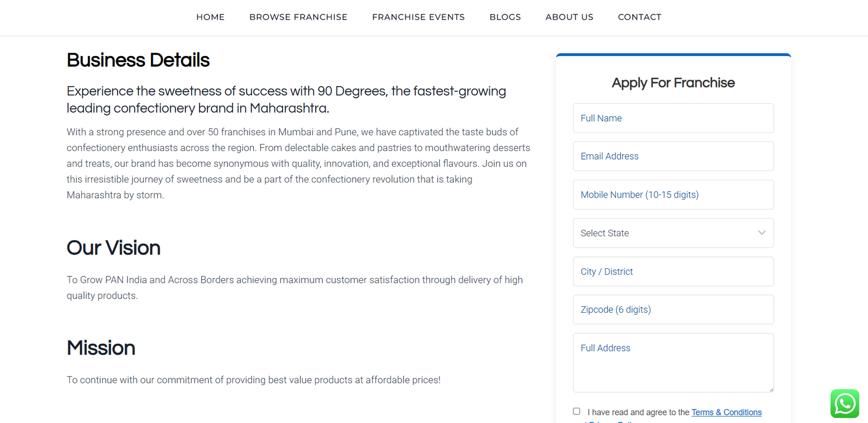
Task: Select the Mobile Number input
Action: (673, 195)
